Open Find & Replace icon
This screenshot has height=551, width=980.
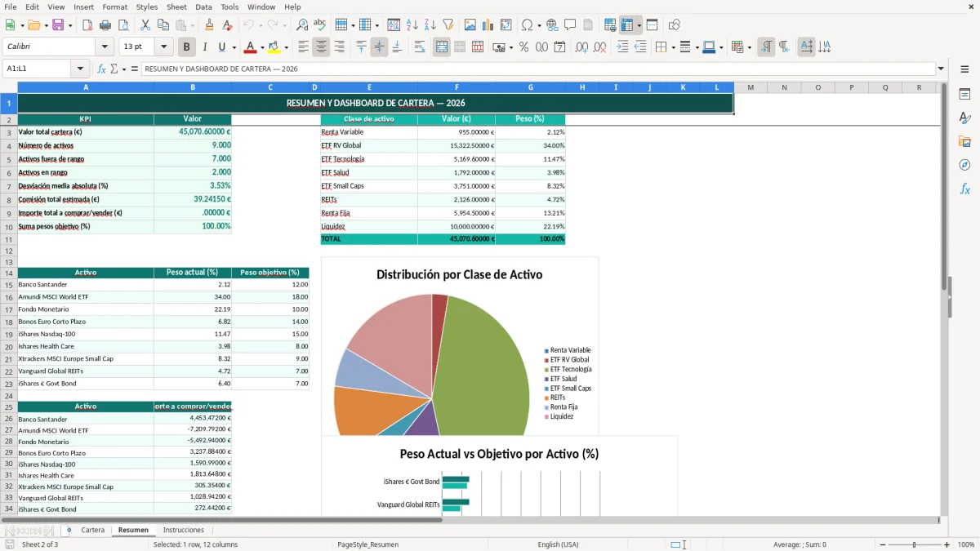(x=302, y=25)
